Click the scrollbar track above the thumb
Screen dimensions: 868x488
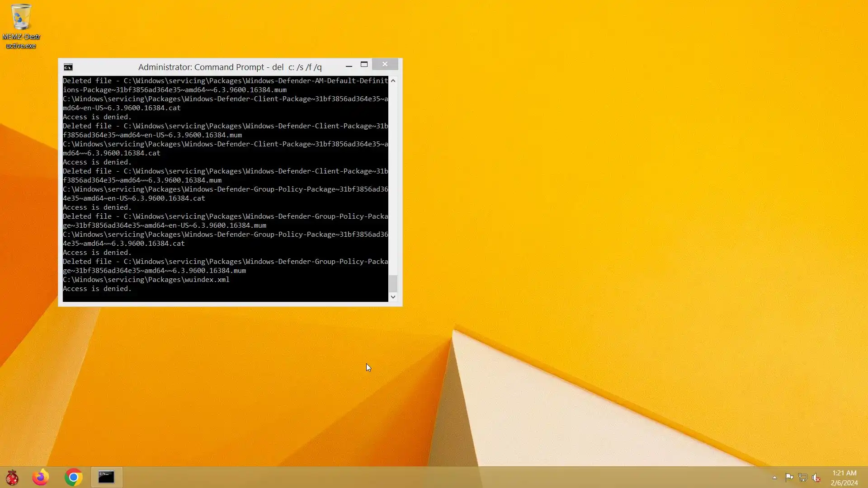tap(393, 181)
